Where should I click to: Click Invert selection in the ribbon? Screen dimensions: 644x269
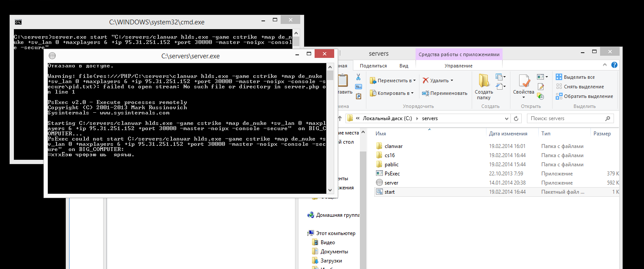(559, 96)
